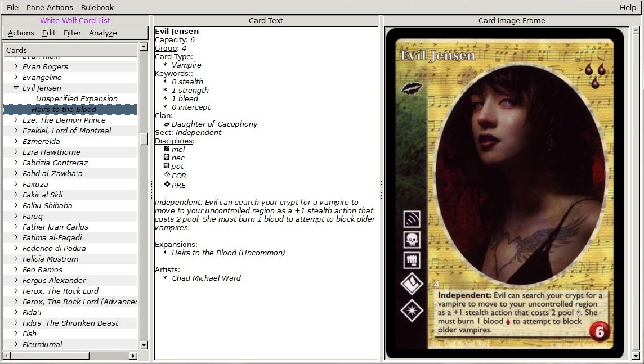644x364 pixels.
Task: Click the lips clan symbol on card image
Action: [x=412, y=88]
